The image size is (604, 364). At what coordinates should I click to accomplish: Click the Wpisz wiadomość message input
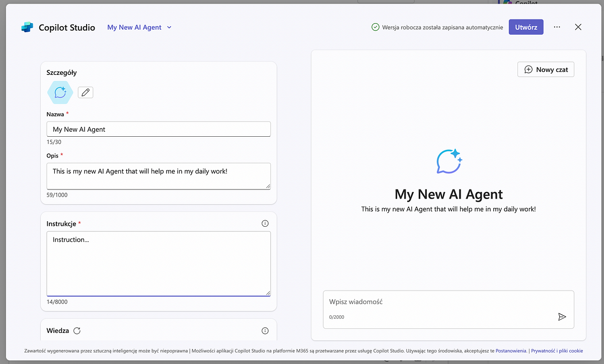[x=438, y=302]
